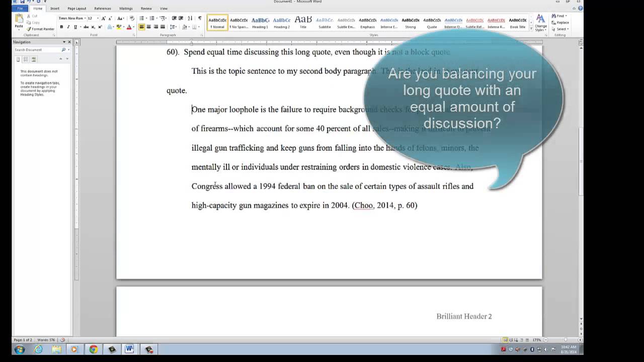This screenshot has height=362, width=644.
Task: Apply red Font Color
Action: click(129, 27)
